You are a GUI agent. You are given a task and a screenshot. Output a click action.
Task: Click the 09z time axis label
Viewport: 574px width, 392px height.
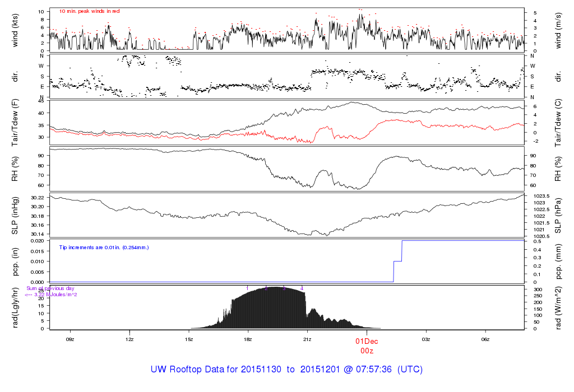click(x=70, y=339)
